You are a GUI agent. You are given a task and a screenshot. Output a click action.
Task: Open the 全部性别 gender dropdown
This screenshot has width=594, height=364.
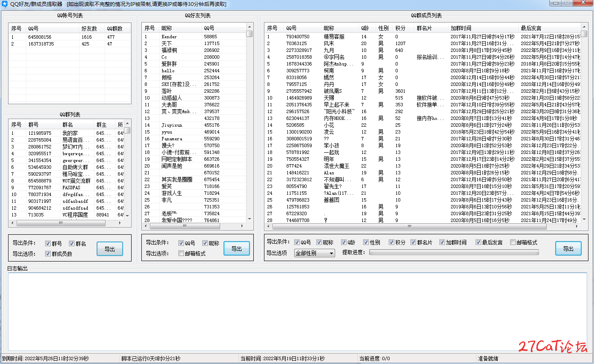(x=315, y=253)
